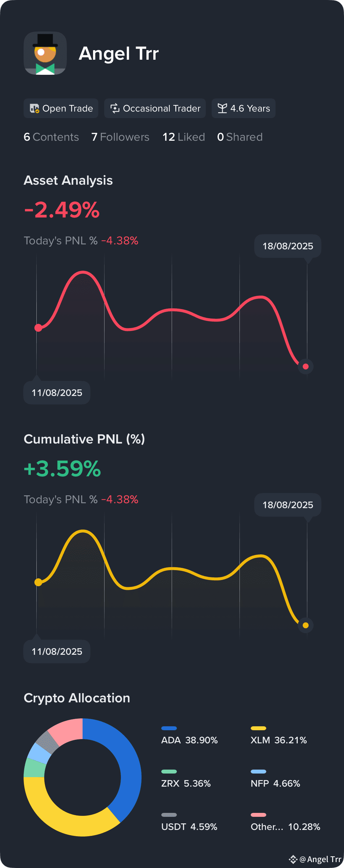The width and height of the screenshot is (344, 868).
Task: Click the red end point on Asset Analysis chart
Action: [x=306, y=366]
